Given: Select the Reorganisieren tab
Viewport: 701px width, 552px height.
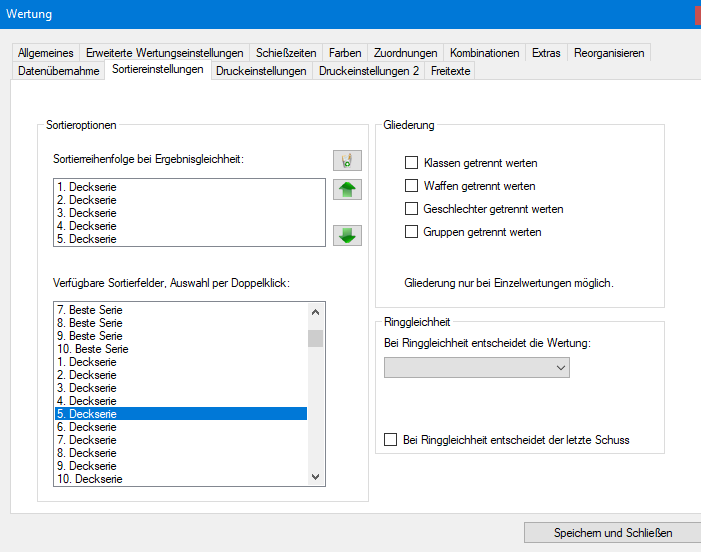Looking at the screenshot, I should click(x=610, y=53).
